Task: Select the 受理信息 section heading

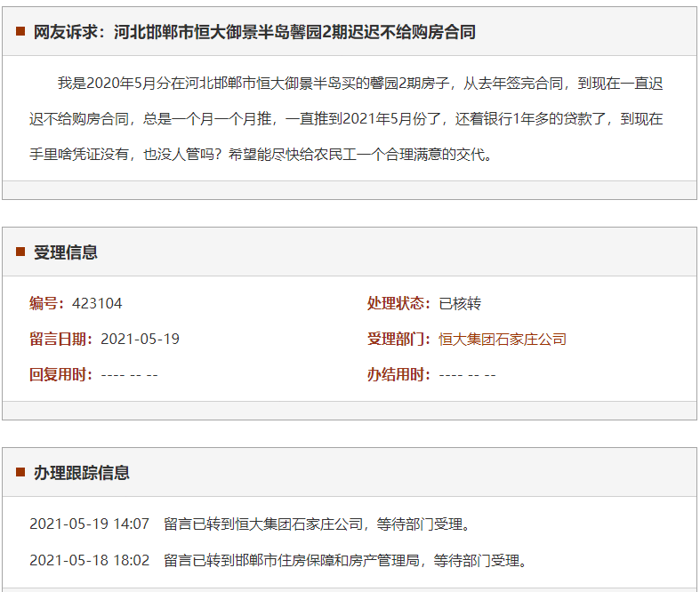Action: pyautogui.click(x=66, y=252)
